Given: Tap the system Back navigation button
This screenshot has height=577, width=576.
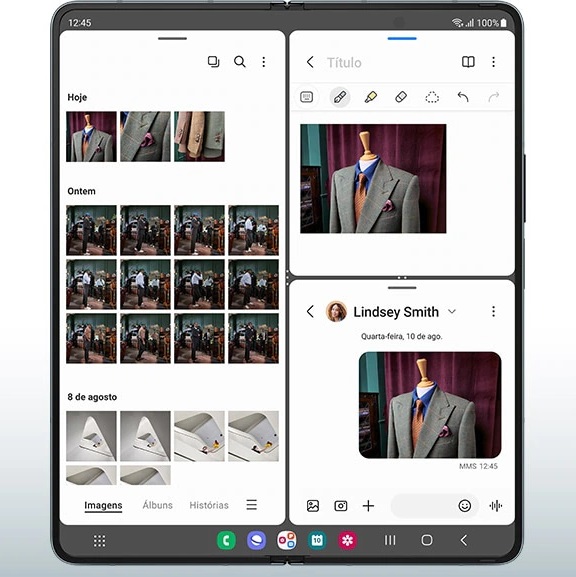Looking at the screenshot, I should [x=464, y=540].
